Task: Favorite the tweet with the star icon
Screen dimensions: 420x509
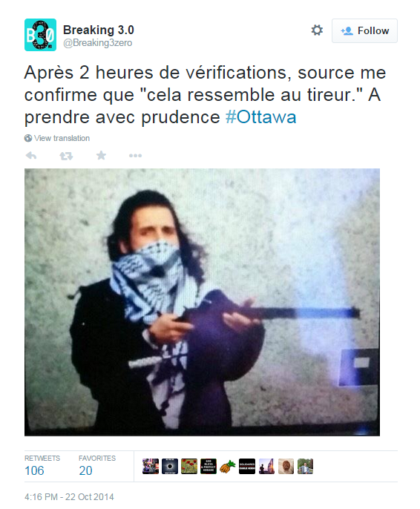Action: tap(101, 156)
